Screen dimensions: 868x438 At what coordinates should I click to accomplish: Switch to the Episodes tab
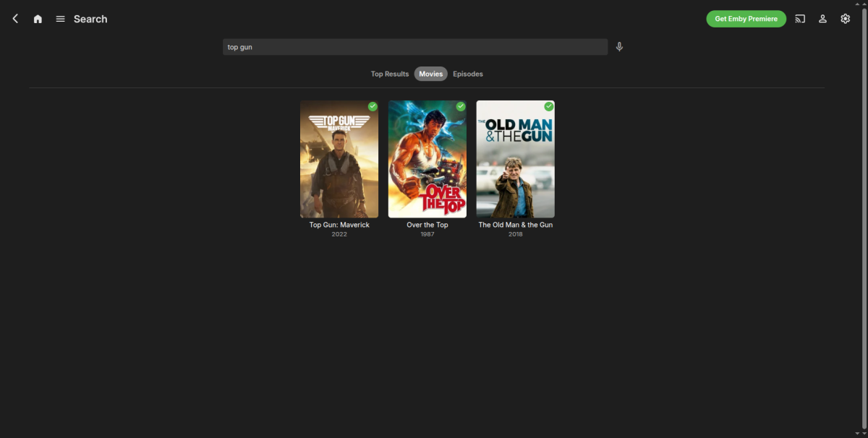[468, 74]
